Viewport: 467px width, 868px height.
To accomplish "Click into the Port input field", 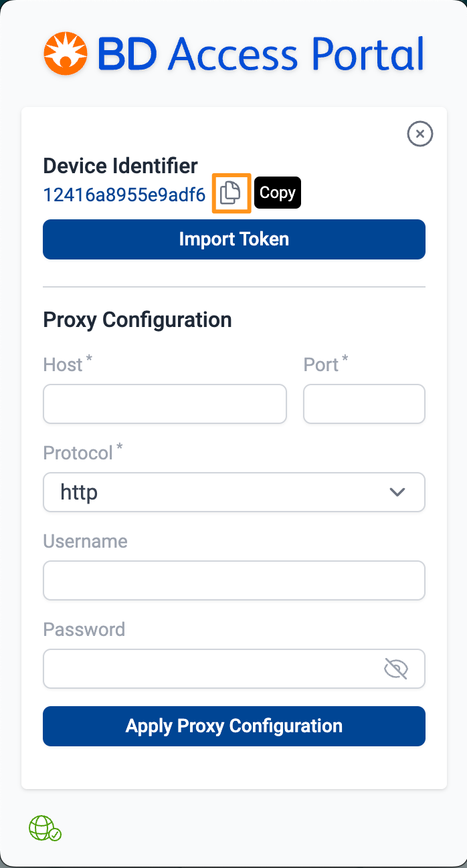I will pyautogui.click(x=364, y=404).
